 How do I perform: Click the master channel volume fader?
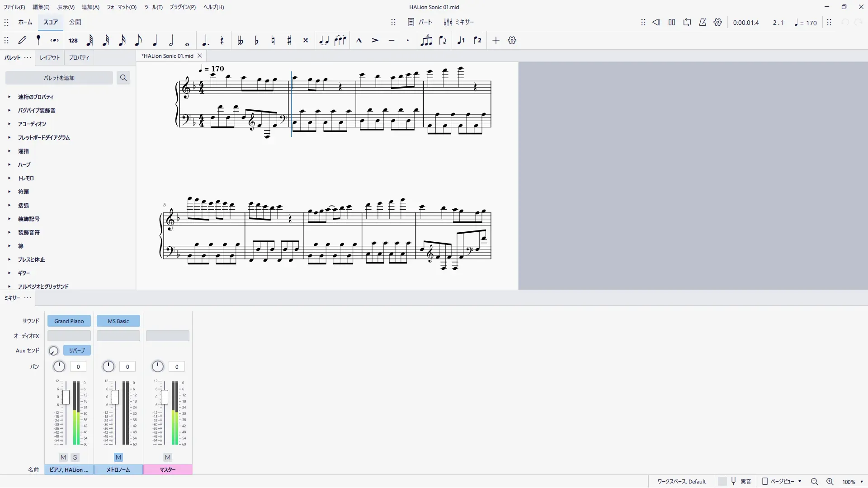coord(165,397)
